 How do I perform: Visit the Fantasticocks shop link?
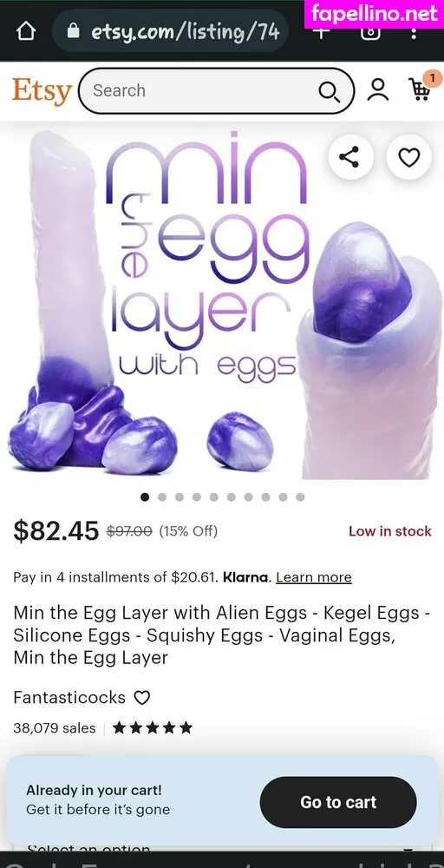point(69,698)
